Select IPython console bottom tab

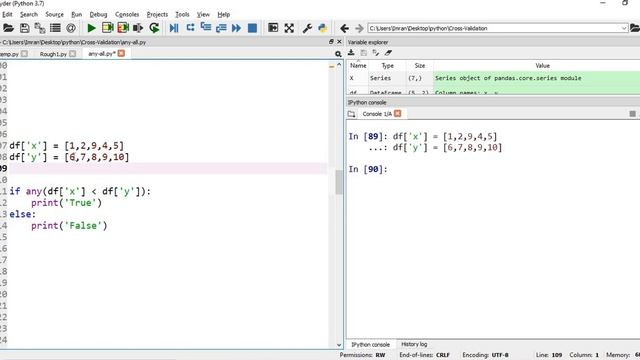[x=371, y=344]
